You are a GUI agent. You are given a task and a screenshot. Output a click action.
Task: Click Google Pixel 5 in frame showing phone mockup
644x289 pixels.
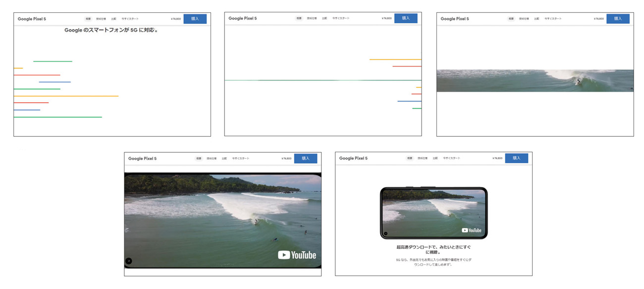354,158
